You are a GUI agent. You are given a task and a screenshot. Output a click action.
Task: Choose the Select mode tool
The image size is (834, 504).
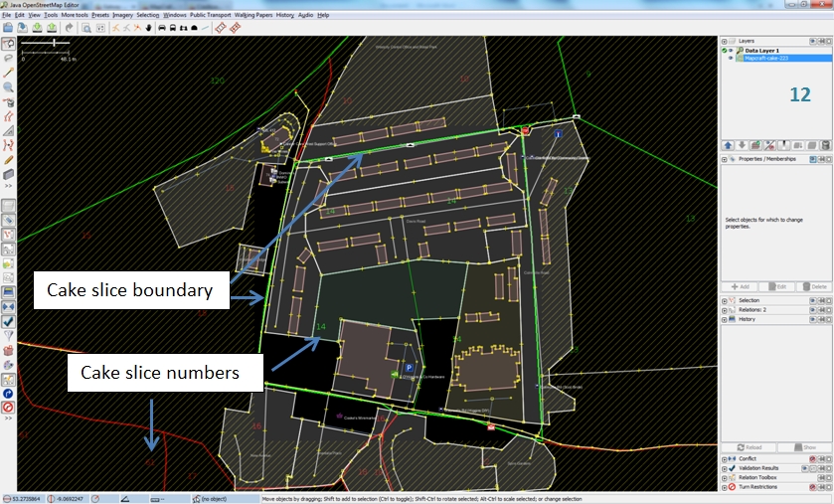click(9, 44)
